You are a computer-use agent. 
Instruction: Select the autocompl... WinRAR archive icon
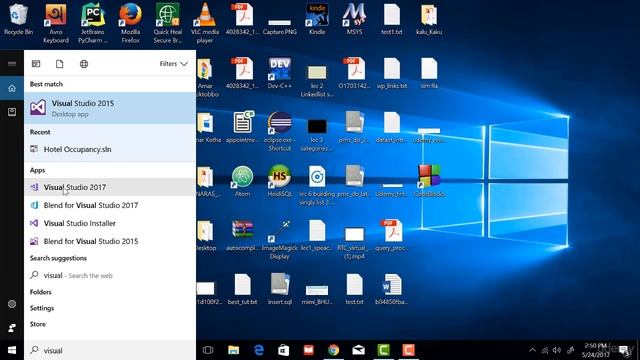(x=242, y=236)
